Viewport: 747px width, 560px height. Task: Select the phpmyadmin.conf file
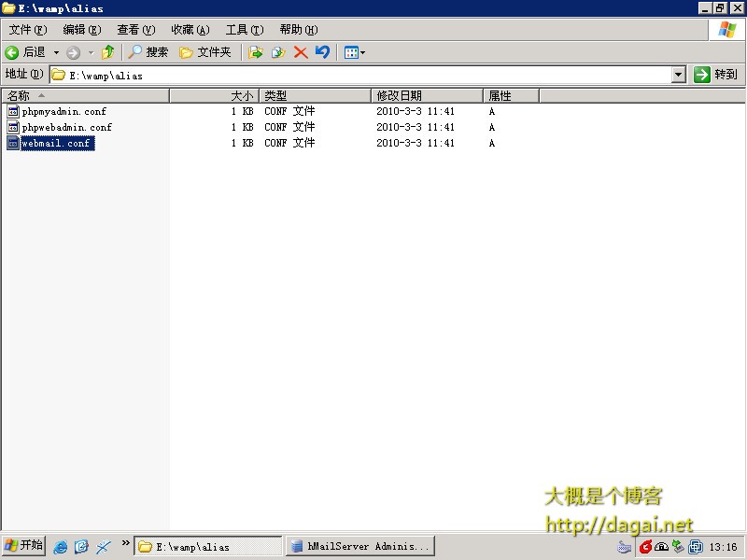click(x=63, y=111)
